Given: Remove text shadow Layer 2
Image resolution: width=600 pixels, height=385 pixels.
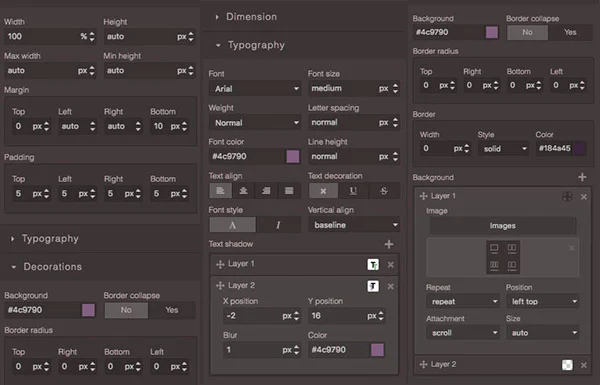Looking at the screenshot, I should pyautogui.click(x=391, y=286).
